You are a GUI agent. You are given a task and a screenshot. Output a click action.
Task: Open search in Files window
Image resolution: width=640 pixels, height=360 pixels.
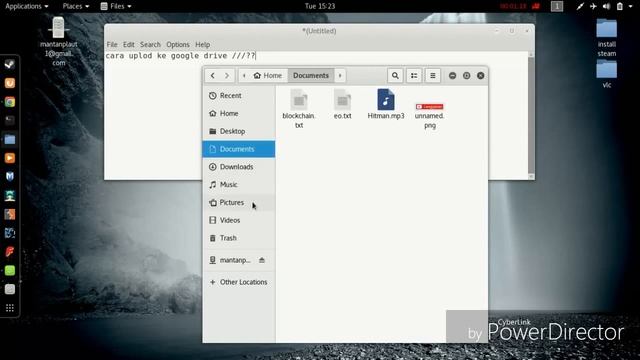coord(395,76)
